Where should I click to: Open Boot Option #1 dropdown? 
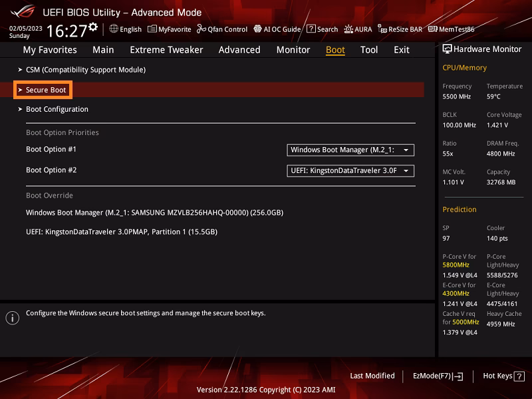tap(350, 150)
